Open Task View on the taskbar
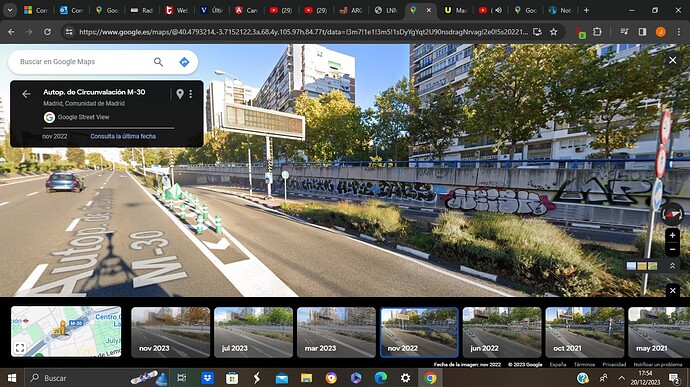690x387 pixels. (x=182, y=378)
